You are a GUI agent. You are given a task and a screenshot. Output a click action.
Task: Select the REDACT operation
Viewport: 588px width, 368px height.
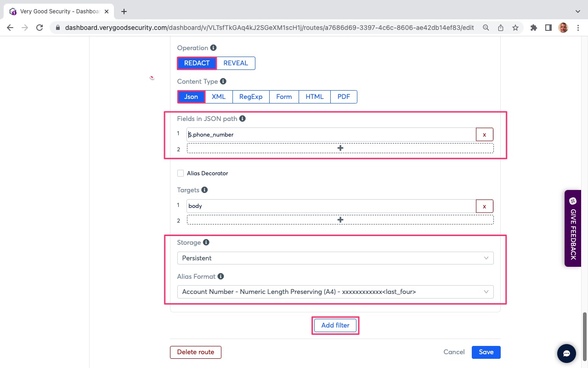point(197,63)
